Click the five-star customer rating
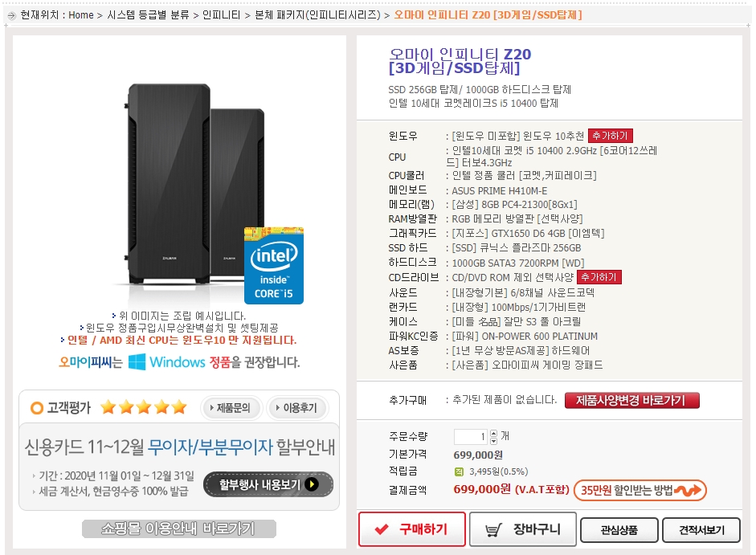 click(x=144, y=407)
